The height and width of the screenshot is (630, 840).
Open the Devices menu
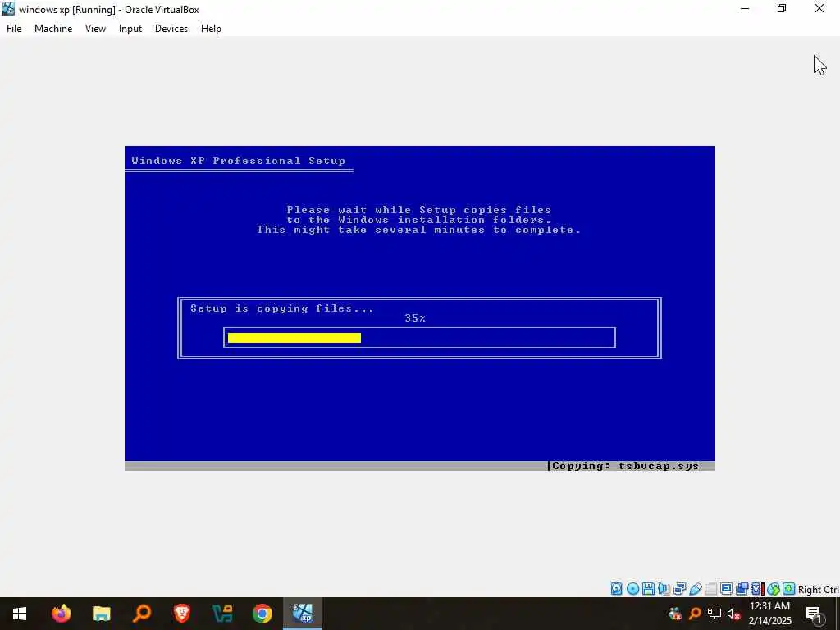171,29
